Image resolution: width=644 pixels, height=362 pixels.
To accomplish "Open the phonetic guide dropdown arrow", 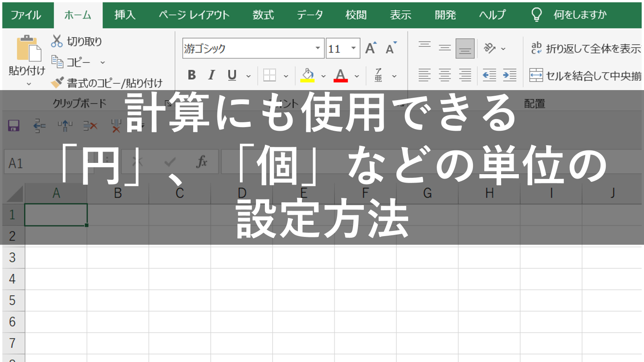I will pyautogui.click(x=394, y=76).
